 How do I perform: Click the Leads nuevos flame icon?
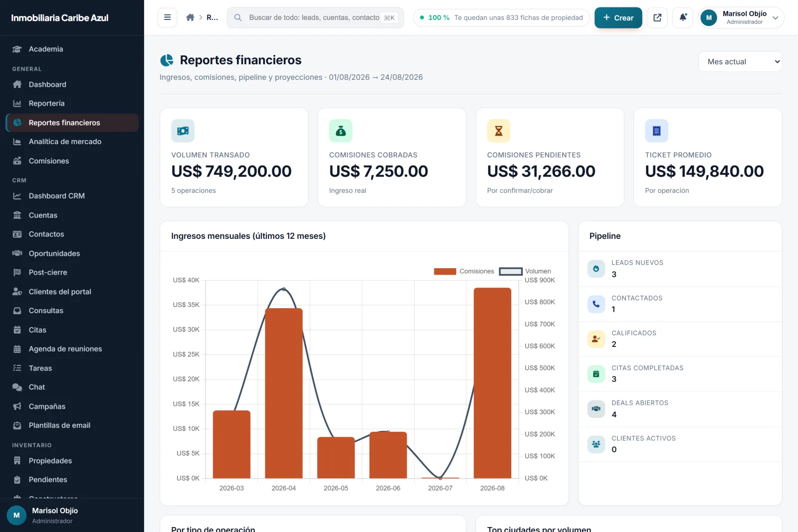pyautogui.click(x=596, y=269)
